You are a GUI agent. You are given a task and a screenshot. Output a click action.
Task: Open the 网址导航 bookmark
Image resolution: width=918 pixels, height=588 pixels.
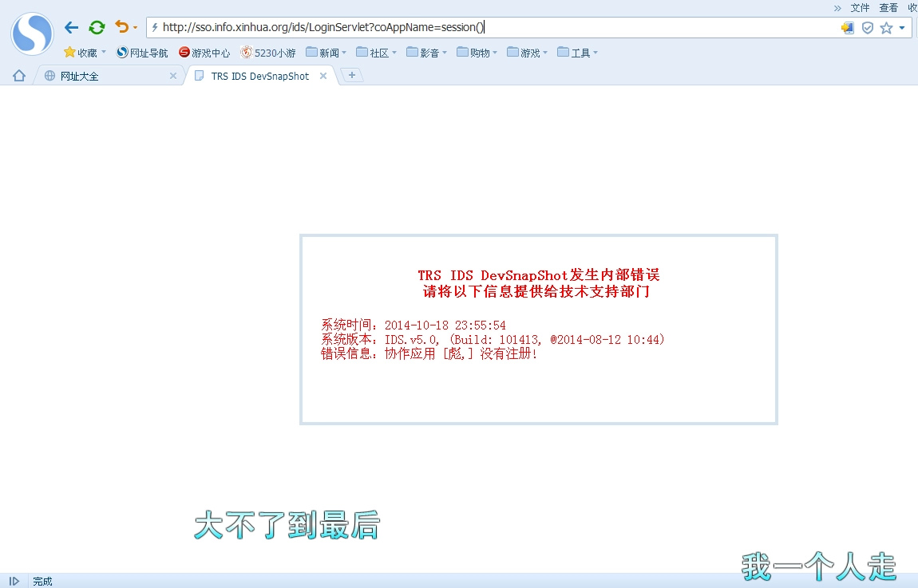(142, 53)
